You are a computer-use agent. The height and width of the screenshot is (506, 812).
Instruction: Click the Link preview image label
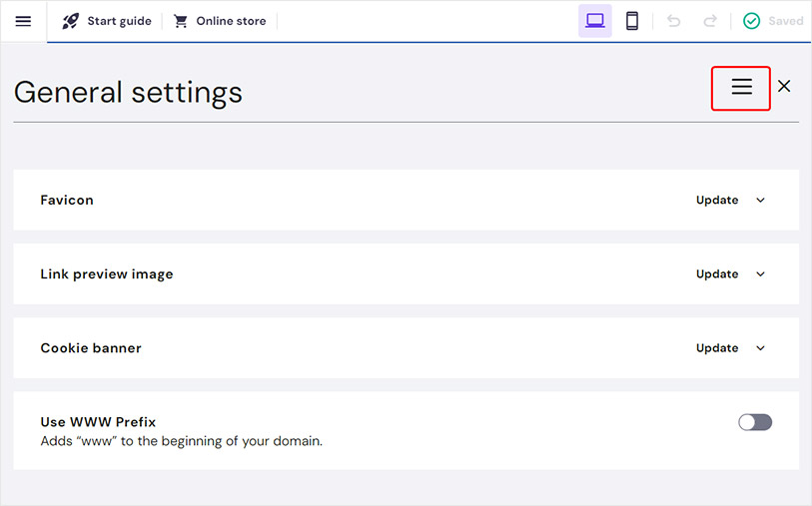pos(107,274)
